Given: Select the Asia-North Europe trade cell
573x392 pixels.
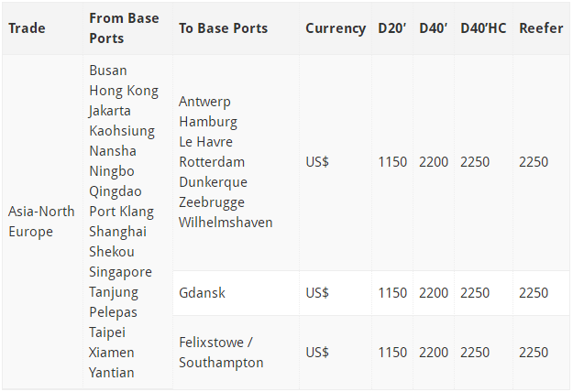Looking at the screenshot, I should pos(41,222).
